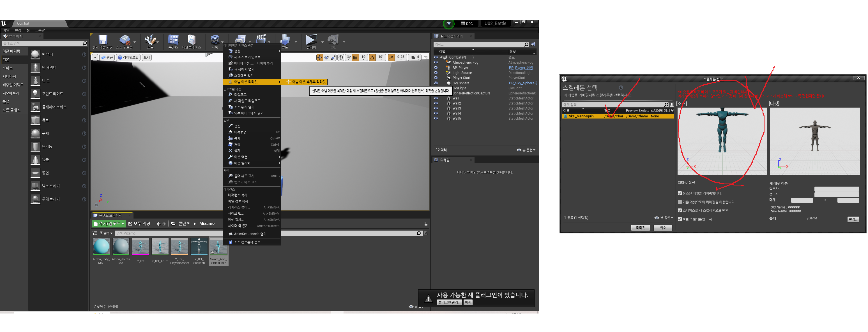Open the 추가/임포트 dropdown button

click(109, 224)
